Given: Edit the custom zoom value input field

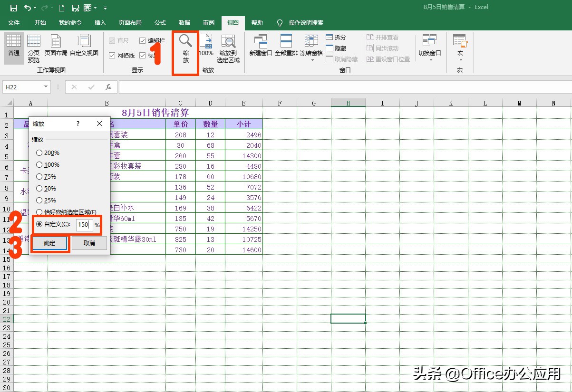Looking at the screenshot, I should pyautogui.click(x=84, y=225).
